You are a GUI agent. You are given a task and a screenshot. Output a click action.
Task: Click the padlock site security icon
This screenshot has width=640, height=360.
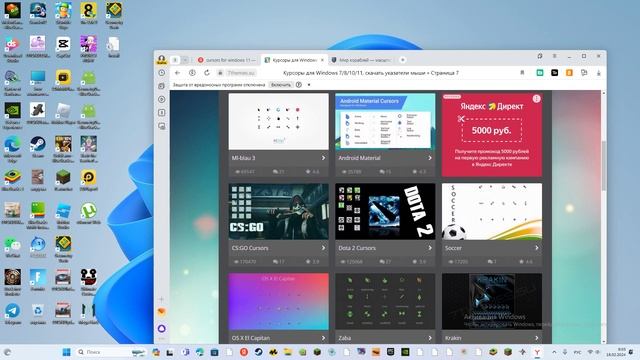[x=220, y=73]
